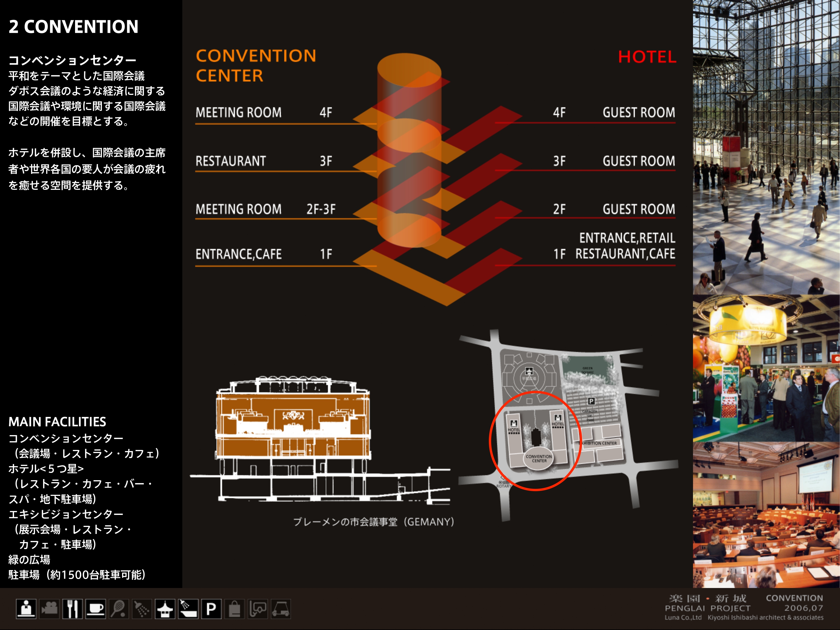
Task: Click the RESTAURANT 3F label
Action: [264, 161]
